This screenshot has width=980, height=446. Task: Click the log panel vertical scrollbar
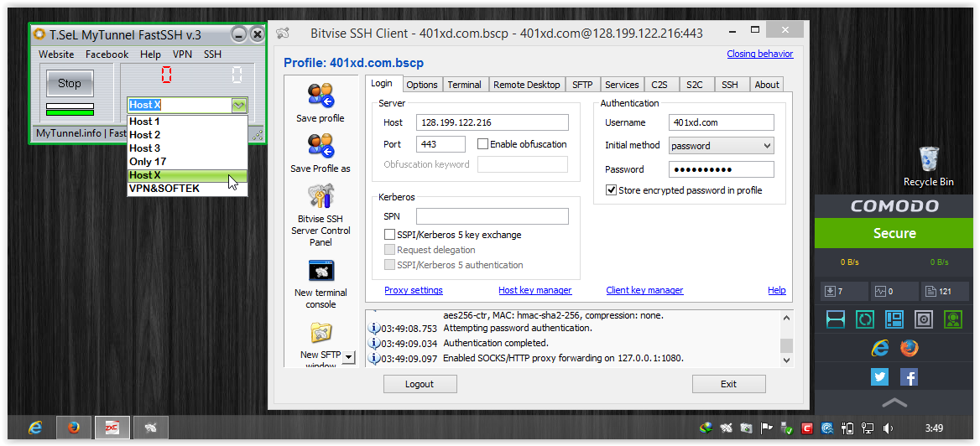tap(787, 339)
